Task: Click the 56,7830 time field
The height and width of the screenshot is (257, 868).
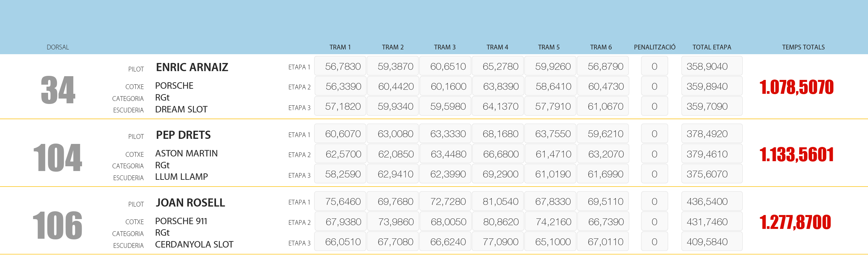Action: 340,66
